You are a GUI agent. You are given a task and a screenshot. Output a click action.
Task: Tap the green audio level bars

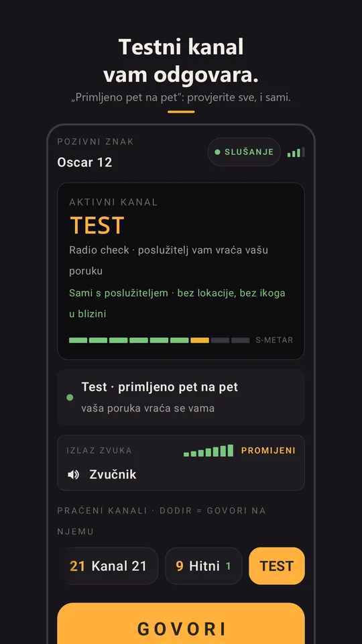(x=208, y=451)
